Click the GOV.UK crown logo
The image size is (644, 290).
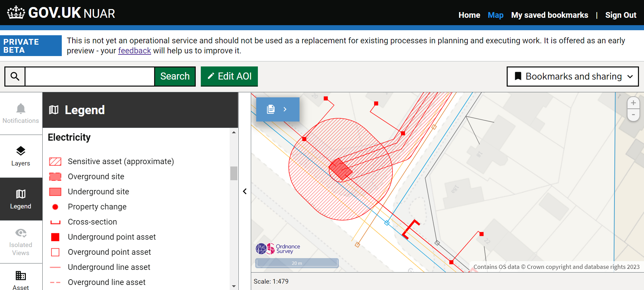[16, 13]
